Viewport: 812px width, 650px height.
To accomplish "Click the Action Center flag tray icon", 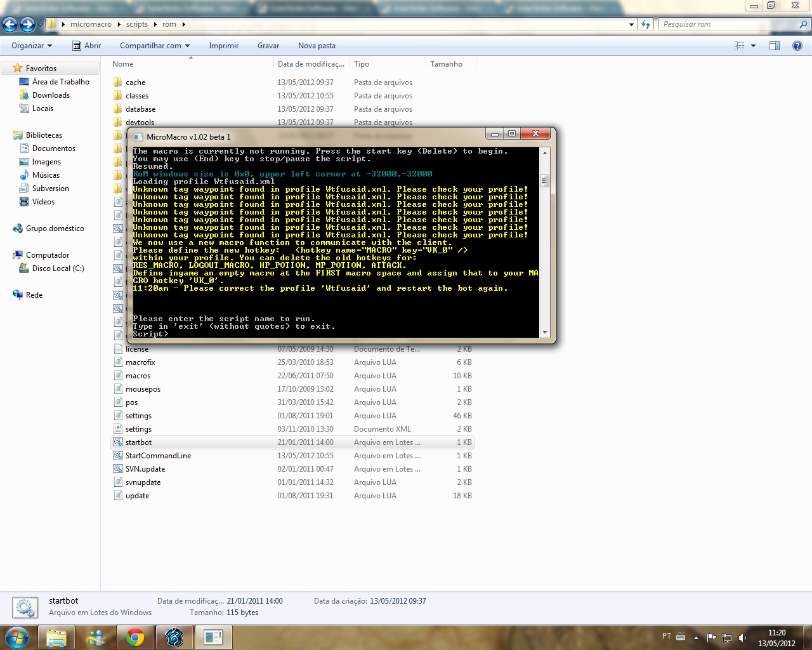I will [x=711, y=637].
